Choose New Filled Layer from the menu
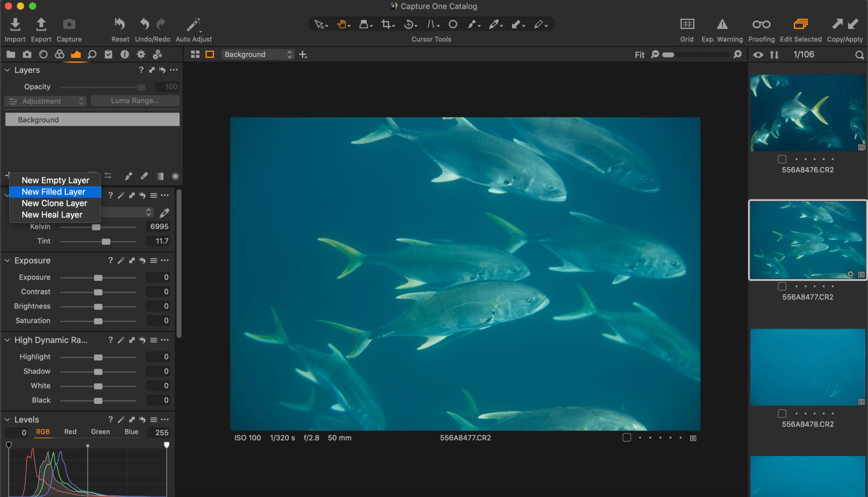868x497 pixels. point(54,192)
